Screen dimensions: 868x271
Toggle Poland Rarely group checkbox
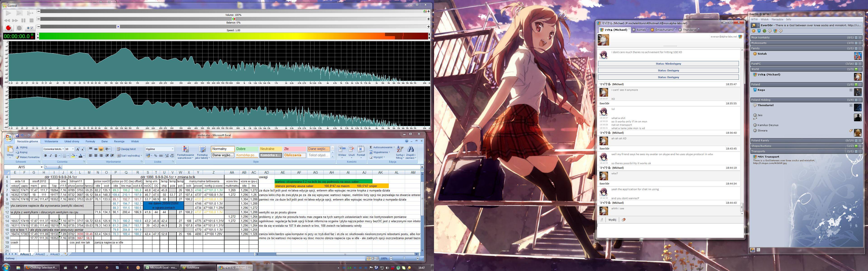pos(856,140)
